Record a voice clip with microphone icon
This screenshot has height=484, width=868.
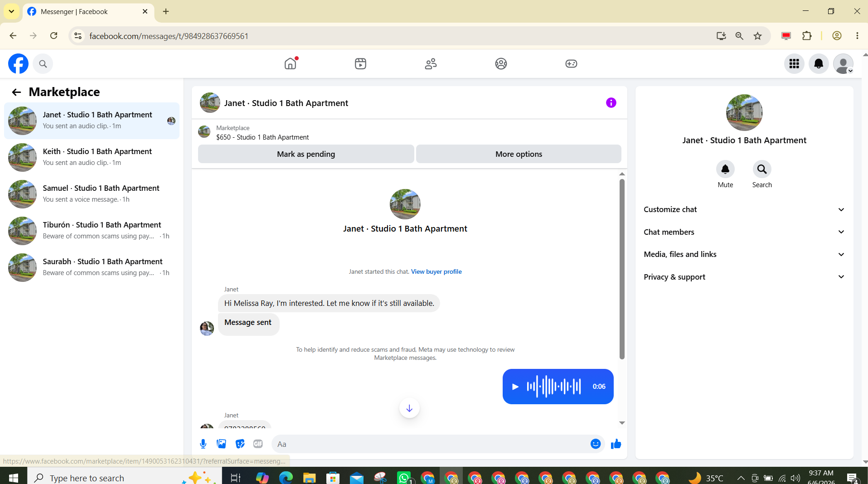203,444
